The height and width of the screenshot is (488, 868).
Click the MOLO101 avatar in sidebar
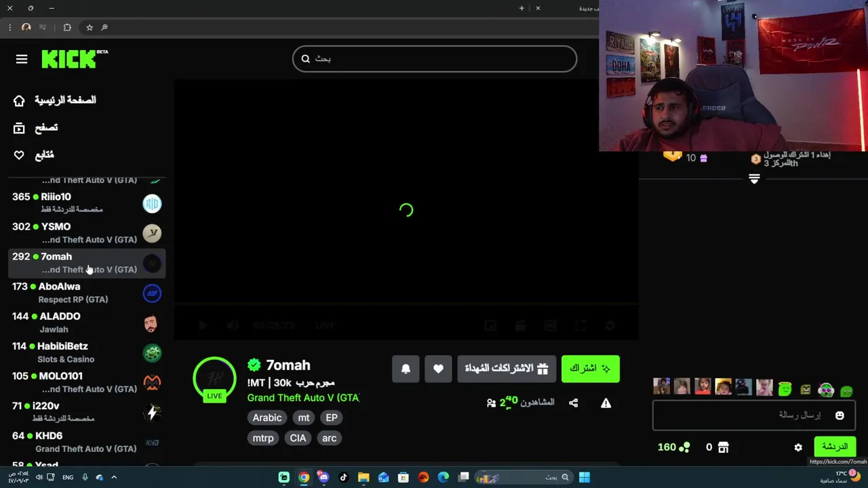(x=152, y=383)
